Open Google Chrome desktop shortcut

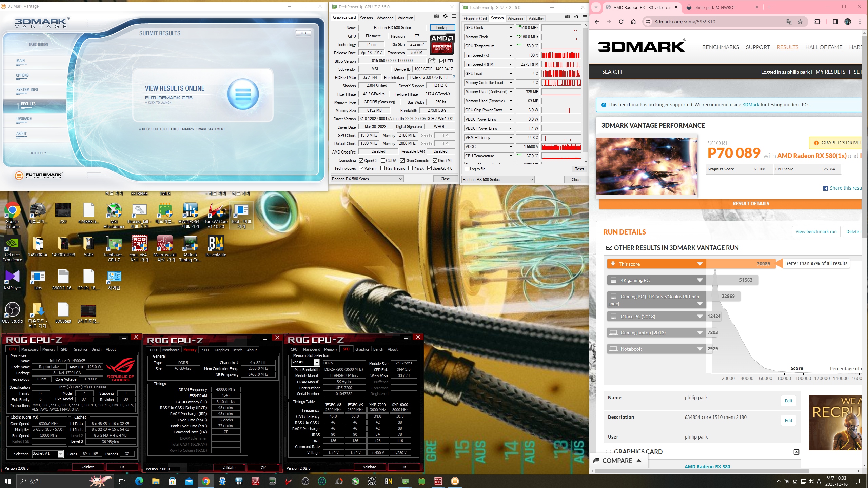[x=12, y=215]
